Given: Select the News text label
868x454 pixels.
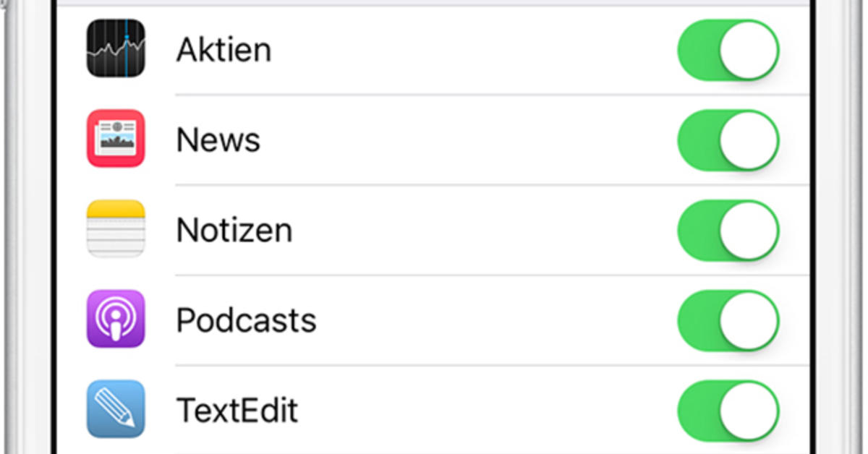Looking at the screenshot, I should point(218,140).
